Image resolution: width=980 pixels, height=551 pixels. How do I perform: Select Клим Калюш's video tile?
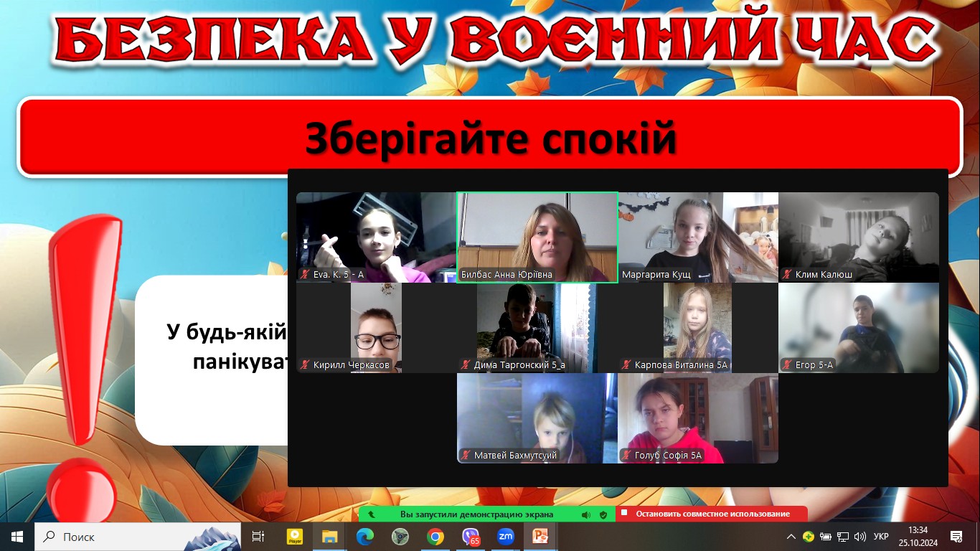coord(859,237)
